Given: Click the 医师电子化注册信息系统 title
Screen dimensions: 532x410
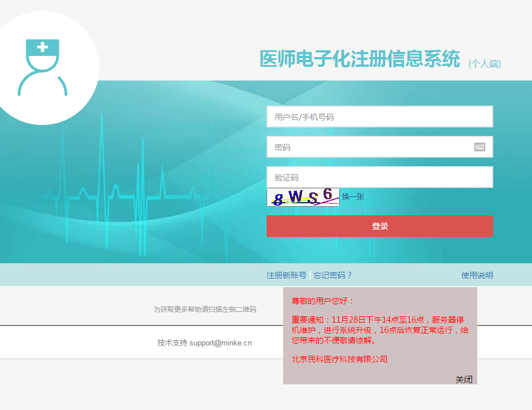Looking at the screenshot, I should pos(360,59).
